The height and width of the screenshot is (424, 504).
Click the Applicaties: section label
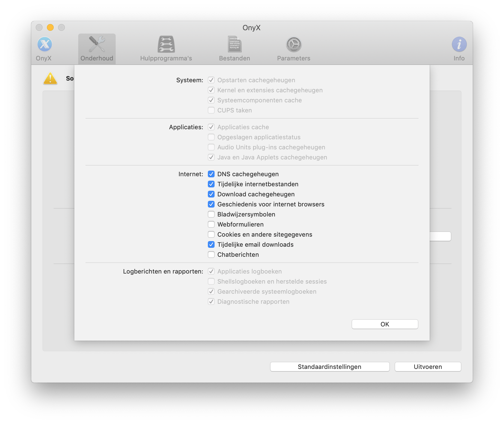click(x=186, y=127)
